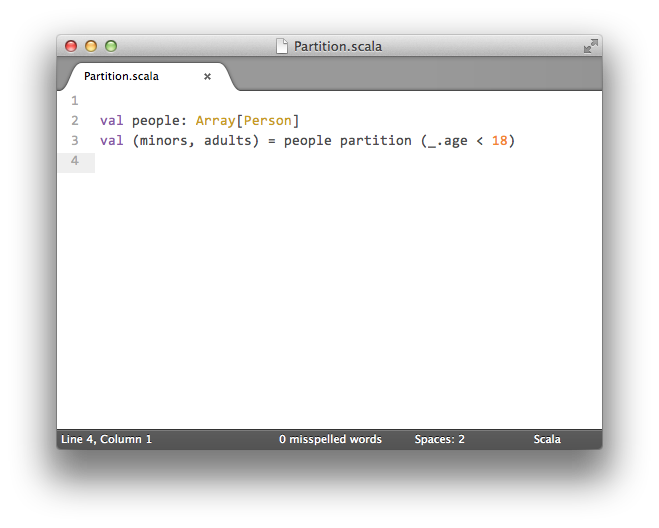
Task: Click line number 2 in the gutter
Action: coord(75,121)
